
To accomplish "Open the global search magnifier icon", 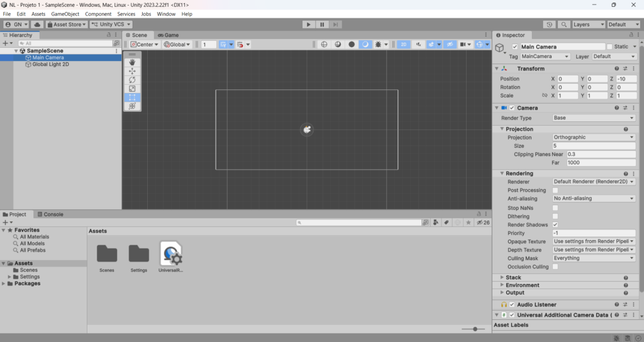I will coord(564,25).
